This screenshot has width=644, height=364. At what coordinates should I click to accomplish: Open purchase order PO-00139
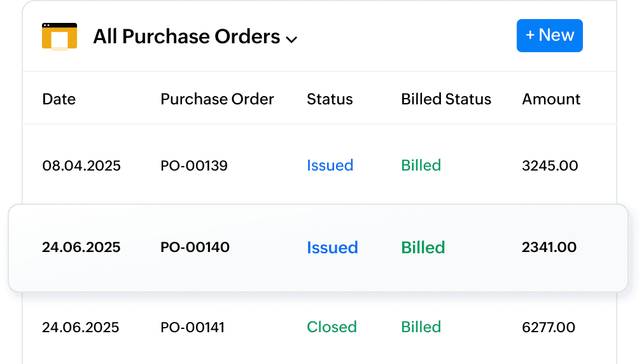tap(194, 166)
